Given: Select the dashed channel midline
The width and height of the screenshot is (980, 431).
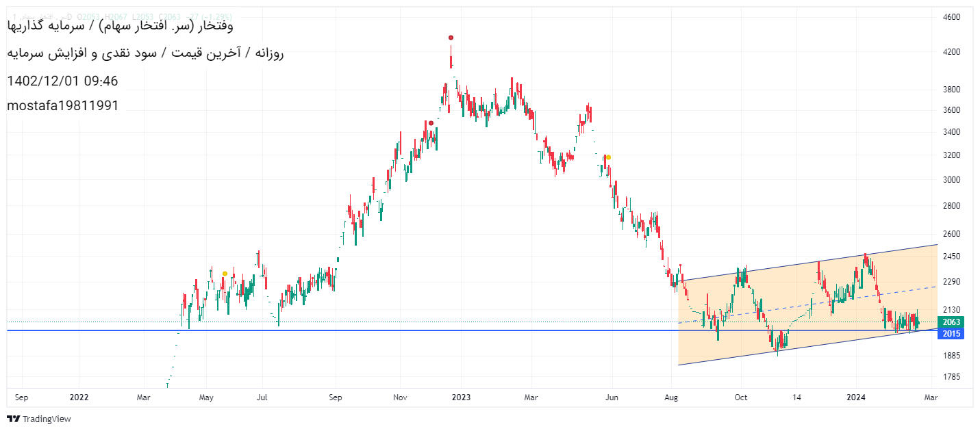Looking at the screenshot, I should pos(808,304).
